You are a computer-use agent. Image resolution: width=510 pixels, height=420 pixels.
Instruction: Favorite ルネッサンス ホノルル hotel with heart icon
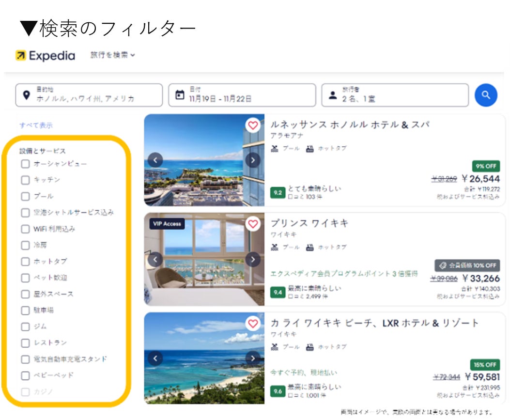point(253,125)
